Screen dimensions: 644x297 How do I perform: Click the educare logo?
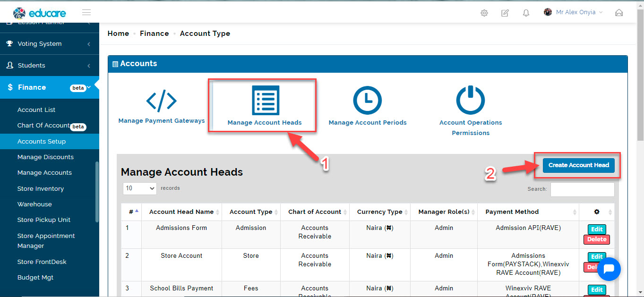coord(40,13)
